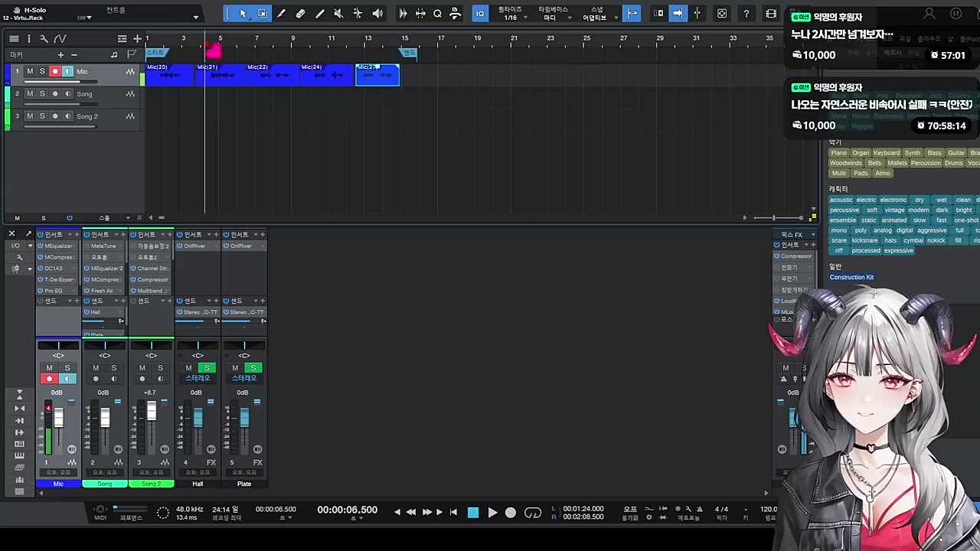980x551 pixels.
Task: Toggle Pro EQ power on Mic channel
Action: point(41,291)
